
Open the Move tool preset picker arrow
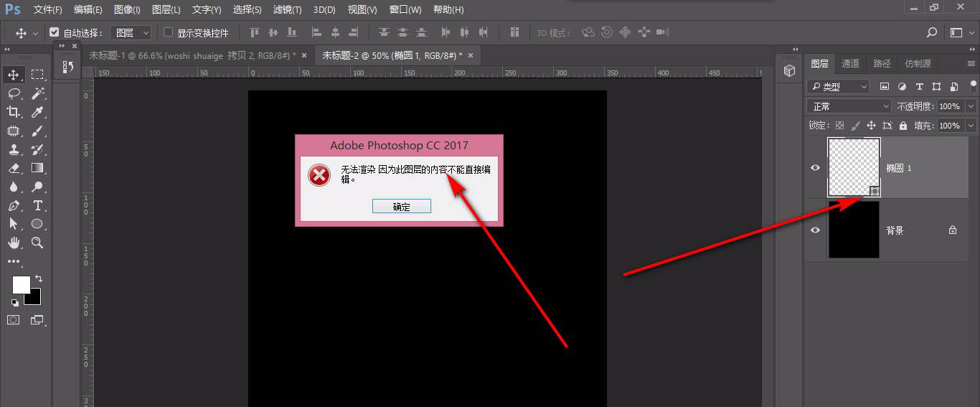35,33
